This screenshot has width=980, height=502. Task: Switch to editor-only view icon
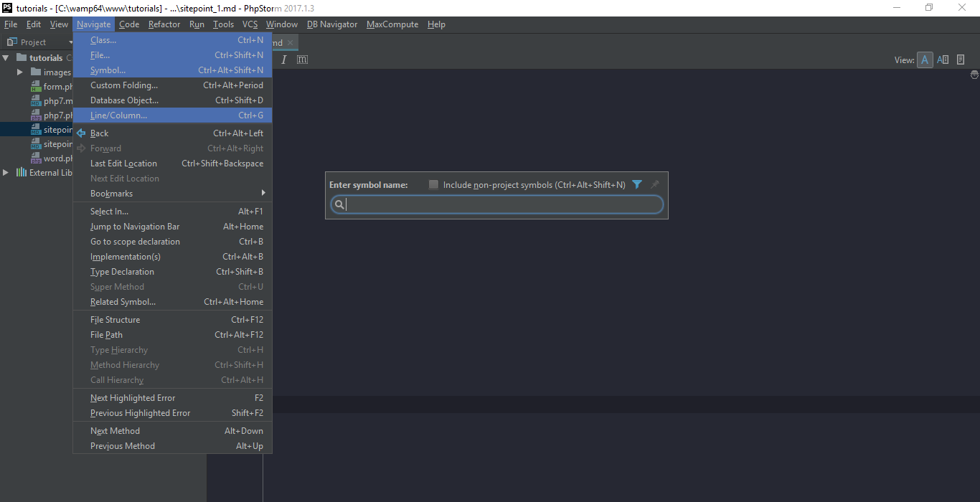pos(925,60)
